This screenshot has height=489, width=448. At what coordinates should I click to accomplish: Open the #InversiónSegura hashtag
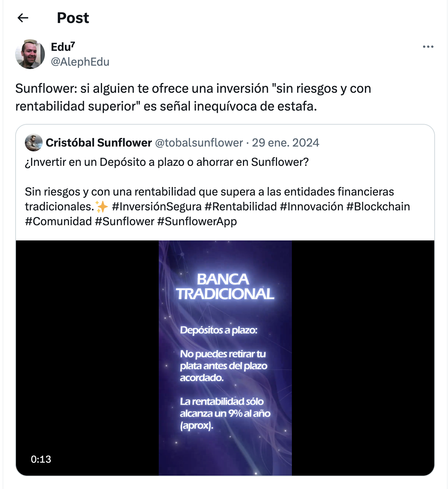click(x=157, y=206)
